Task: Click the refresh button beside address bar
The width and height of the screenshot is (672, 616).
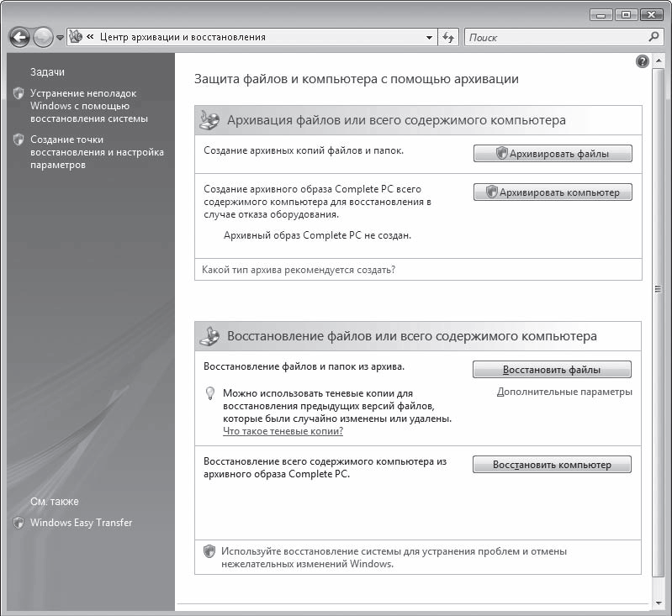Action: (x=449, y=37)
